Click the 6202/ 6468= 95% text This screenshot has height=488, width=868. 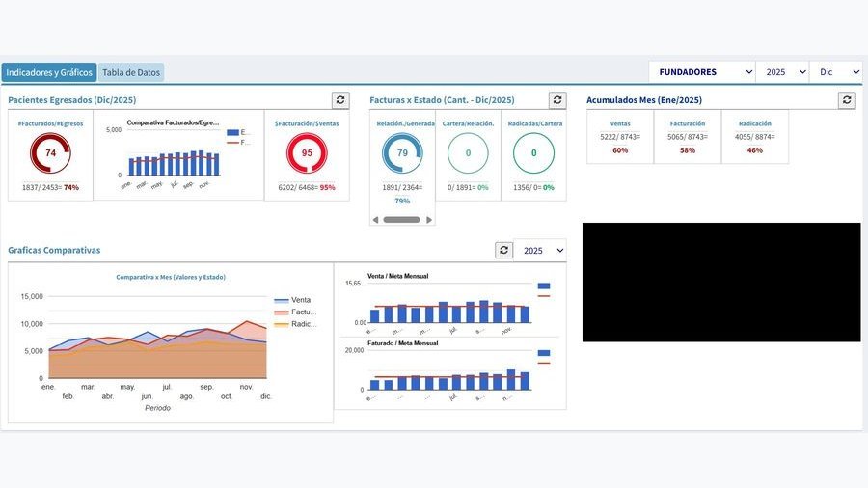point(307,187)
